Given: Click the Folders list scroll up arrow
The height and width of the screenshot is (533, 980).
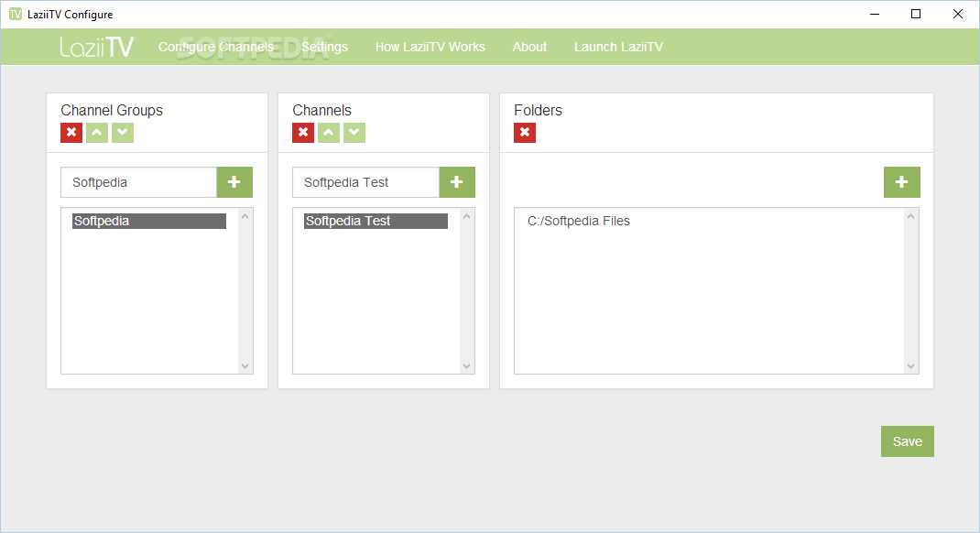Looking at the screenshot, I should coord(910,216).
